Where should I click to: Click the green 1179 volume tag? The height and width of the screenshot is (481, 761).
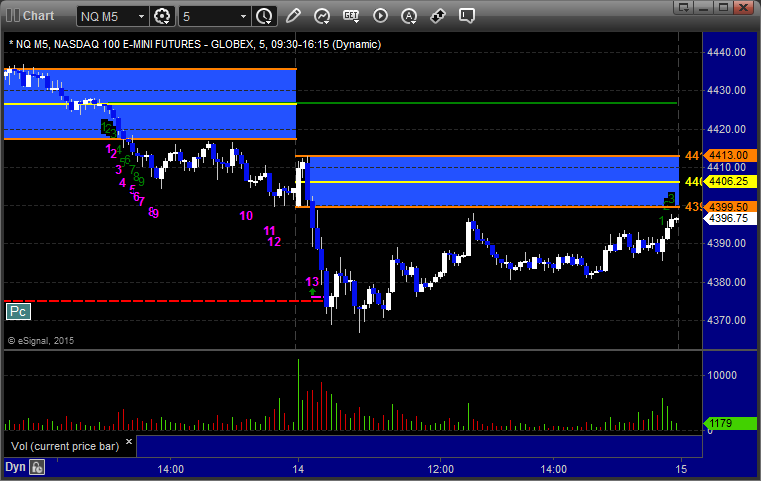pyautogui.click(x=729, y=423)
